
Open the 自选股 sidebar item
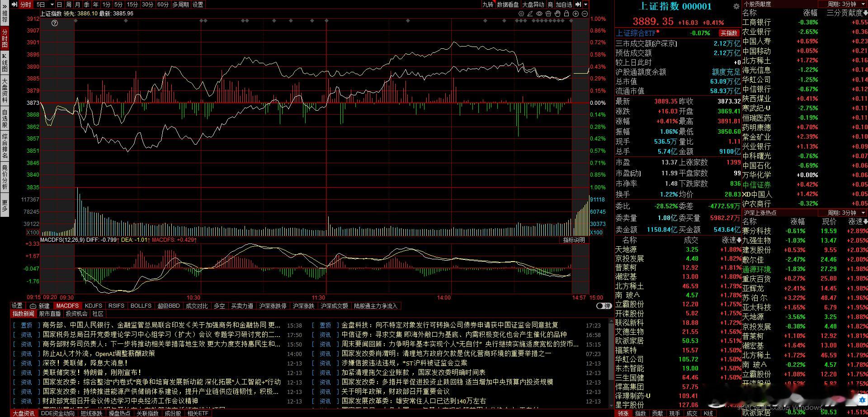(5, 118)
